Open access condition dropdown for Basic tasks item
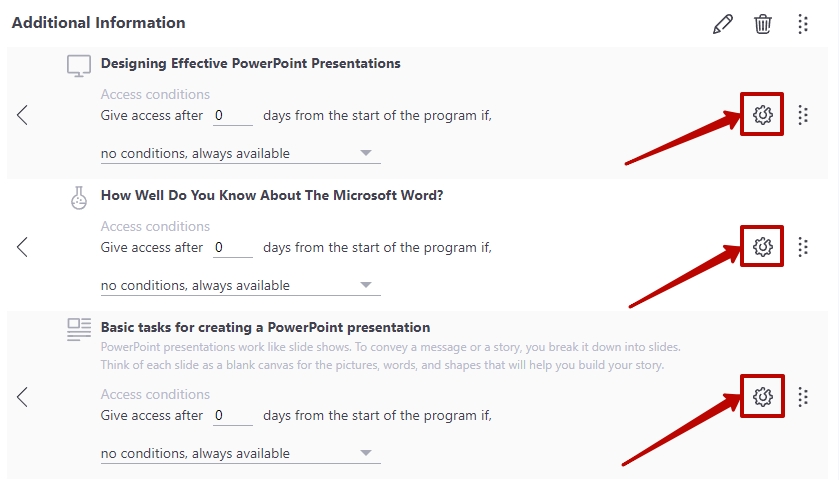 click(x=240, y=454)
